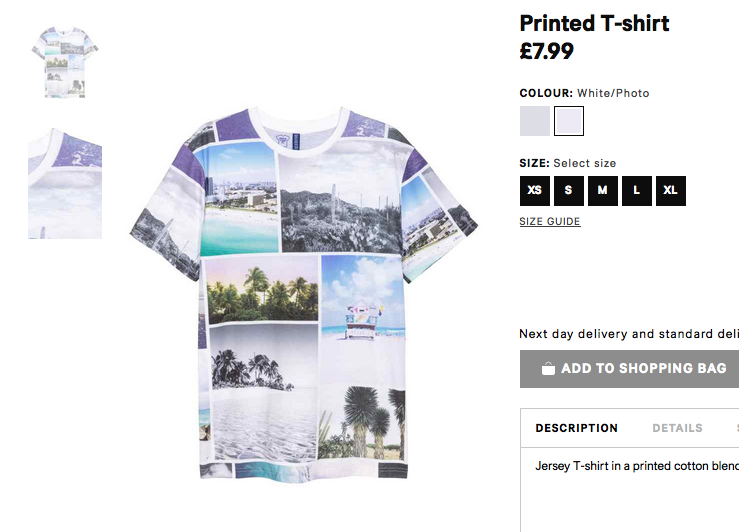The height and width of the screenshot is (532, 739).
Task: Click the Printed T-shirt product title
Action: pyautogui.click(x=594, y=24)
